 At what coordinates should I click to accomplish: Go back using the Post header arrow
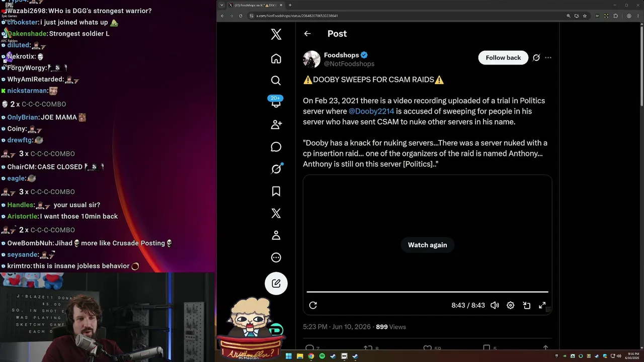click(307, 34)
